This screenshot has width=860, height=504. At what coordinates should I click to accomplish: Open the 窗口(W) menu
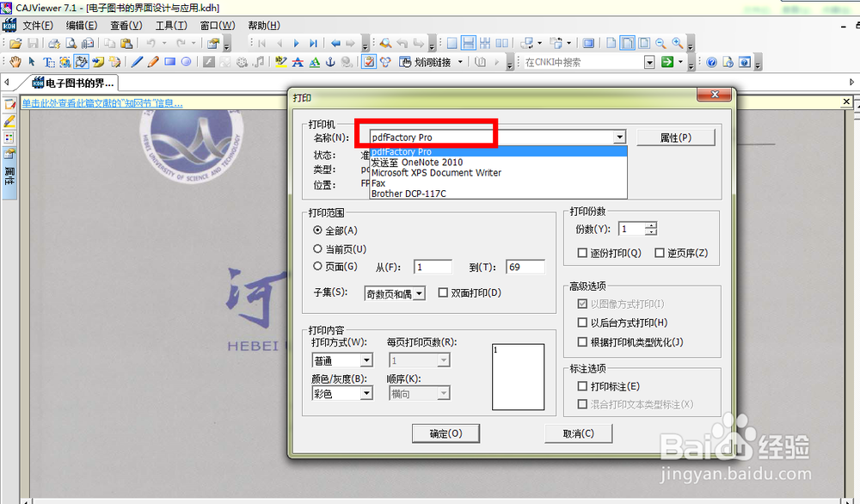click(x=218, y=25)
